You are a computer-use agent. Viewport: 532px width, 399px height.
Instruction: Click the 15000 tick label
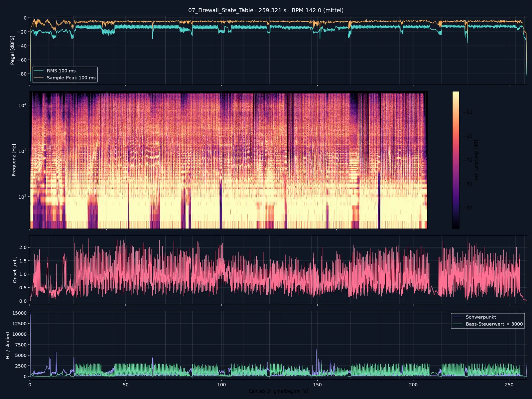(x=19, y=313)
